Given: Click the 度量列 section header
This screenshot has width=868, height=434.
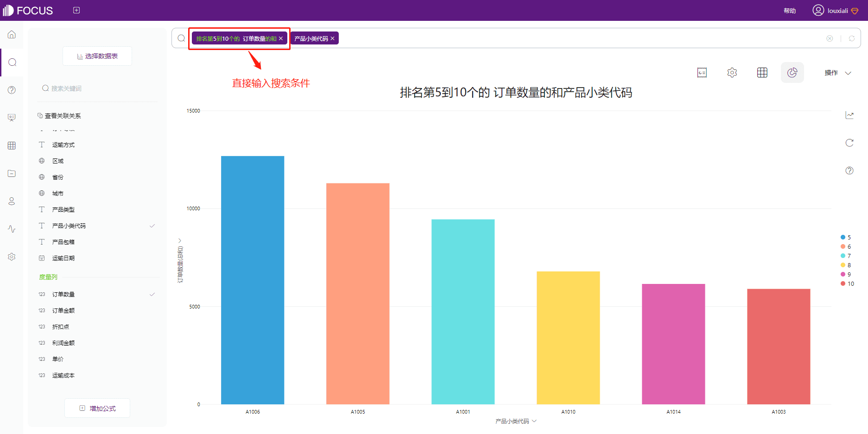Looking at the screenshot, I should (48, 277).
